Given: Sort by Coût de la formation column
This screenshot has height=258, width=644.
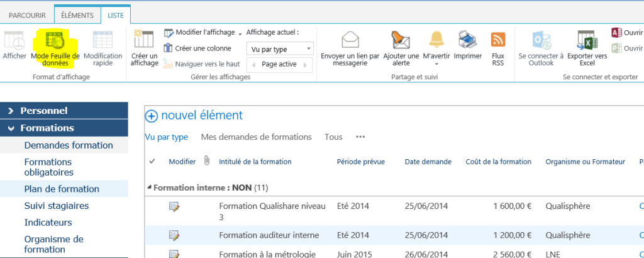Looking at the screenshot, I should (x=499, y=162).
